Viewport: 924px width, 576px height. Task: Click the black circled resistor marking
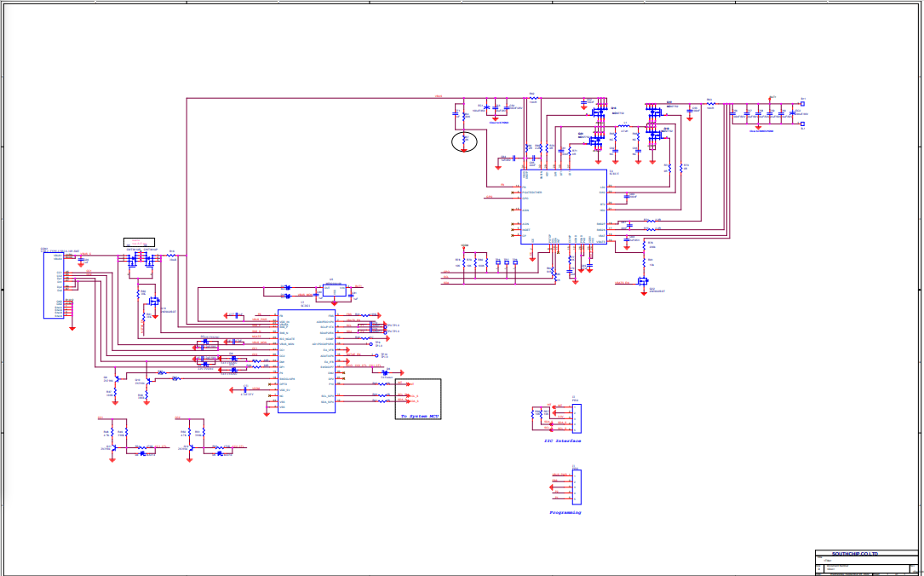click(x=464, y=141)
